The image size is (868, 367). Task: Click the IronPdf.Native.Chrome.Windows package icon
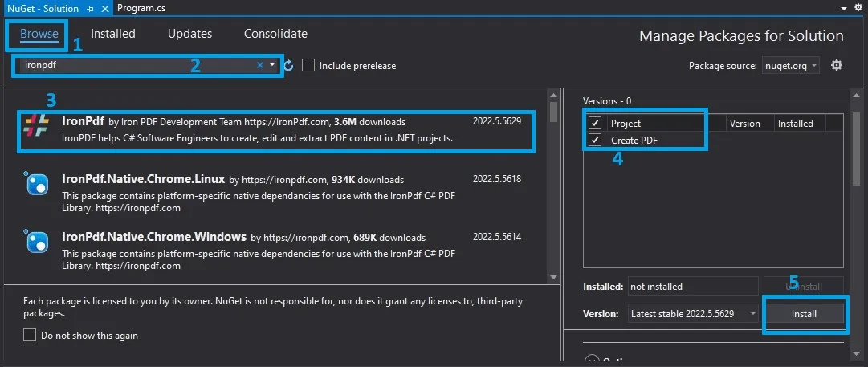click(37, 243)
